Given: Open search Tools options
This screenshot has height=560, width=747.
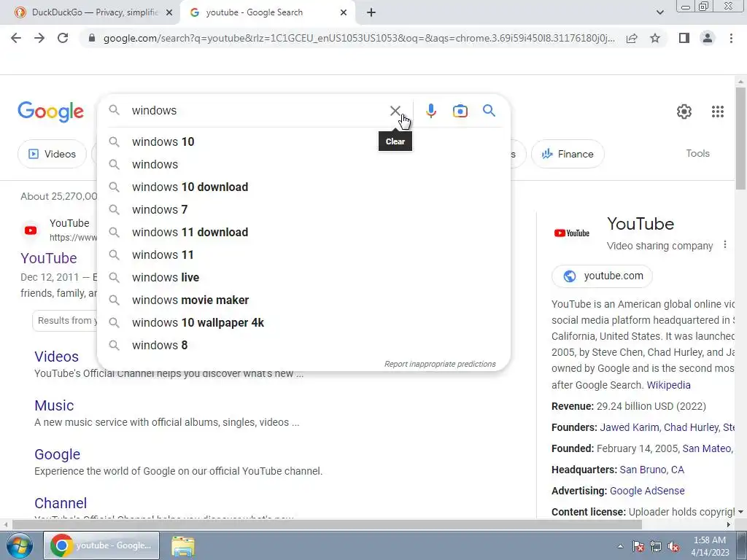Looking at the screenshot, I should point(697,153).
